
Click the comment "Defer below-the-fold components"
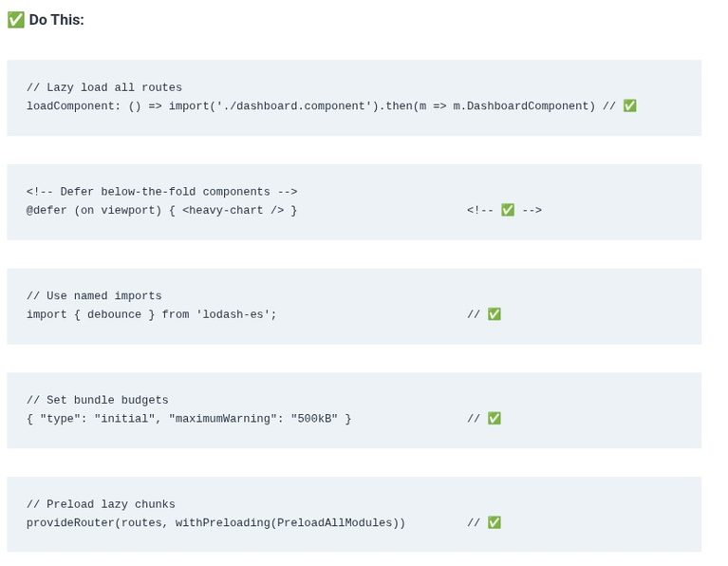pyautogui.click(x=162, y=192)
